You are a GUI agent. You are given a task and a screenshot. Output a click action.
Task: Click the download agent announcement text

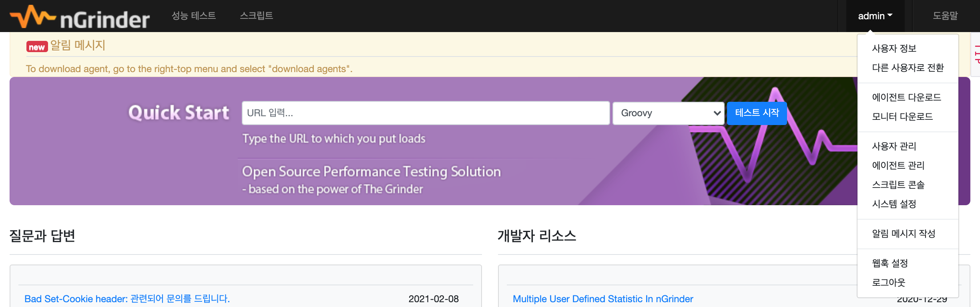(x=189, y=69)
